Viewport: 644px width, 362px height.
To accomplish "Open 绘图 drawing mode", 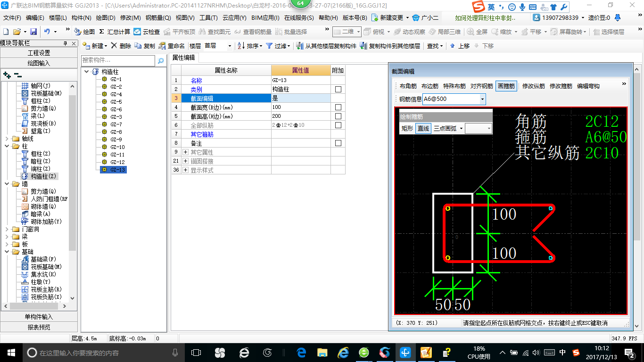I will click(84, 32).
